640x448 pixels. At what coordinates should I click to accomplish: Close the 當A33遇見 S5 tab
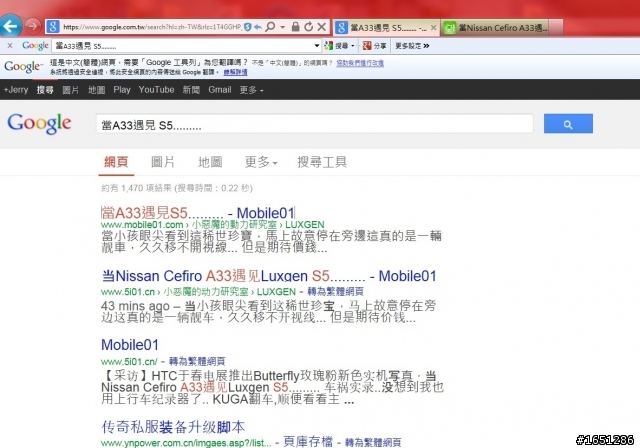point(433,28)
